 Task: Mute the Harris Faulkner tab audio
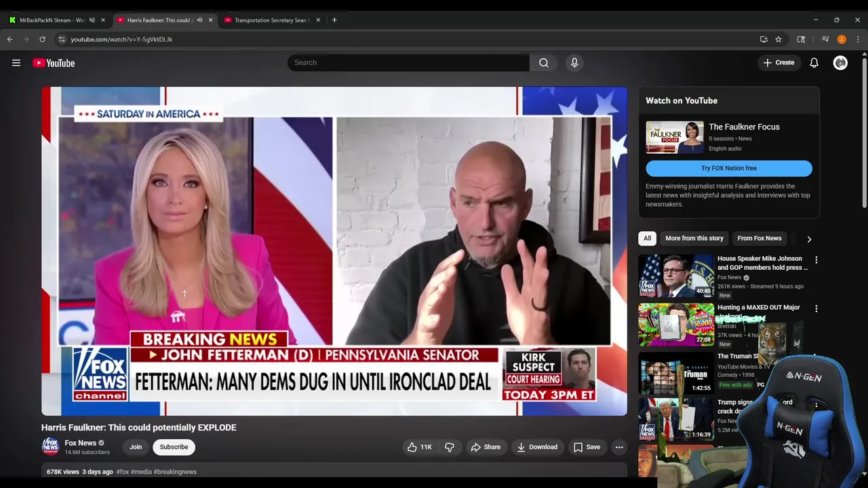point(199,20)
